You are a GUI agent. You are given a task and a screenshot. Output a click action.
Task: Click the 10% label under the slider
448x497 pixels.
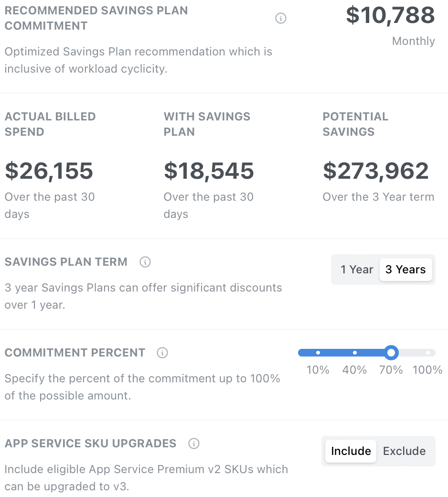pyautogui.click(x=318, y=370)
